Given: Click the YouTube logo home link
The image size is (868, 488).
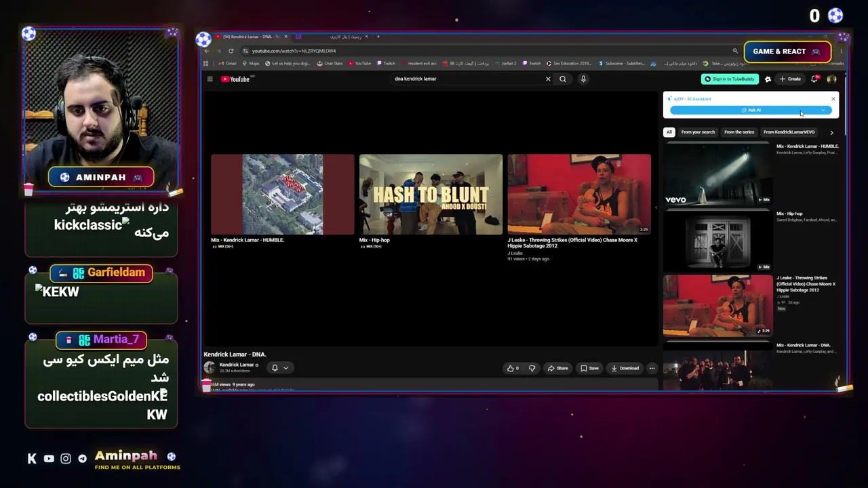Looking at the screenshot, I should click(x=235, y=79).
